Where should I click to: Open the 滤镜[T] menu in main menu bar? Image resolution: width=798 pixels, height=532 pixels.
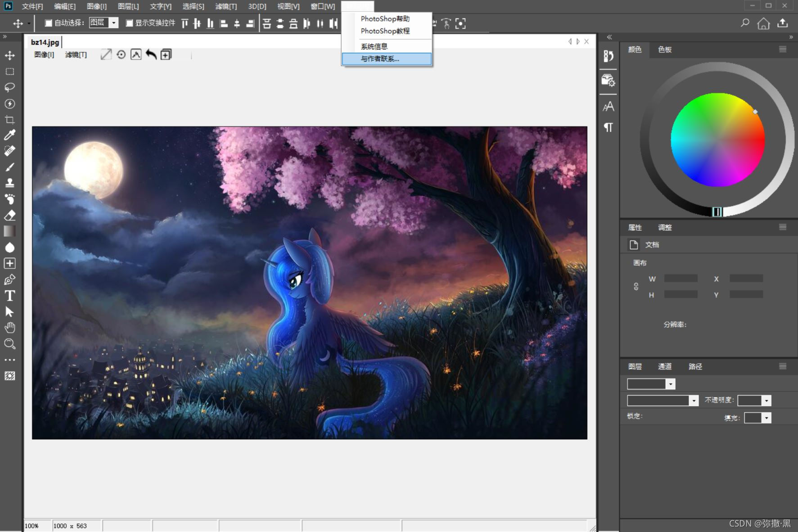click(x=226, y=6)
